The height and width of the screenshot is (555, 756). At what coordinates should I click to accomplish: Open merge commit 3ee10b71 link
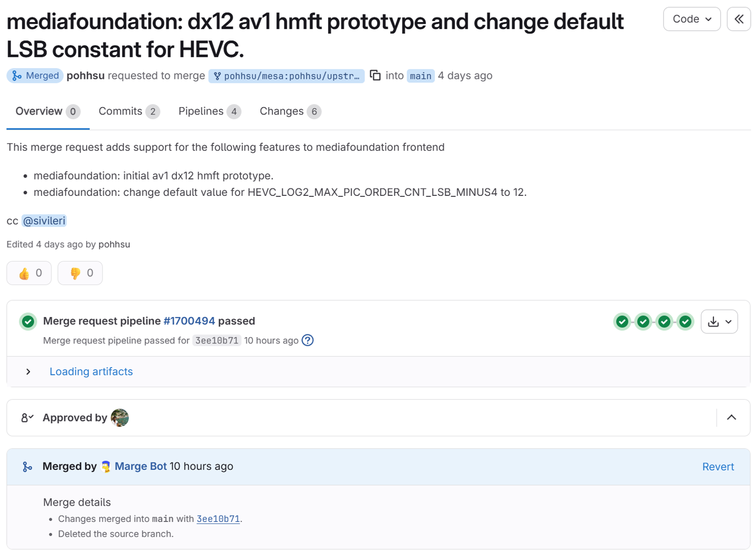[x=218, y=519]
